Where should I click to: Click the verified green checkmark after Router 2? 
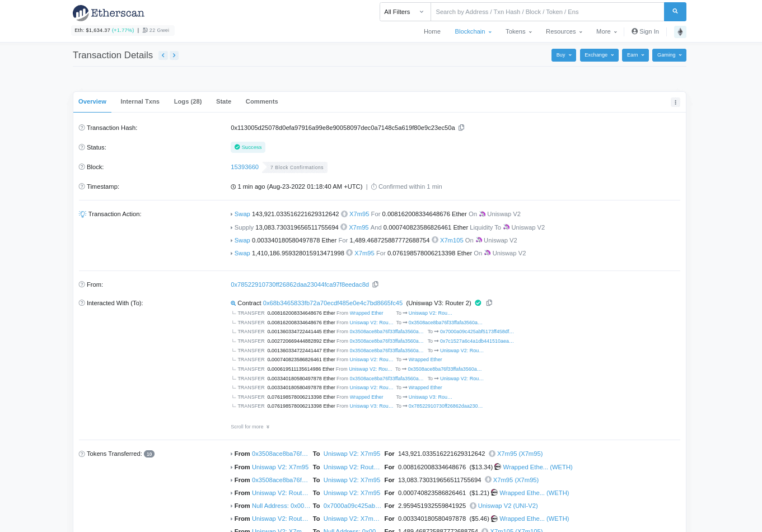pos(478,303)
